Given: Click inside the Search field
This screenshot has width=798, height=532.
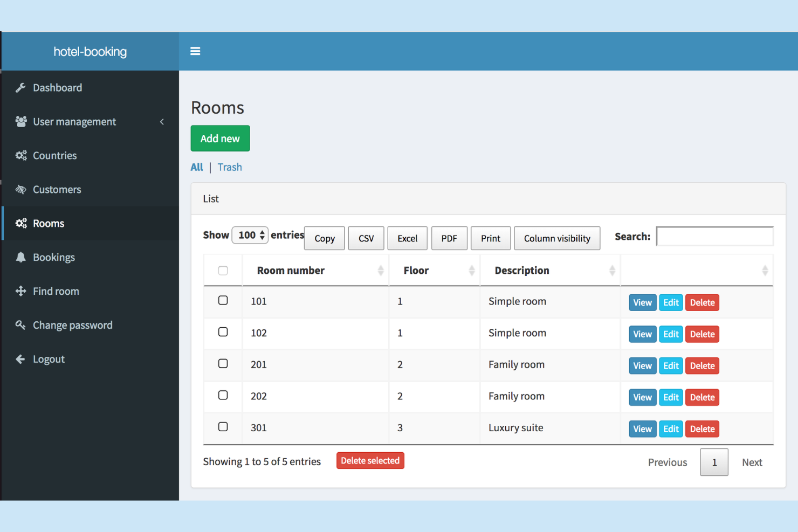Looking at the screenshot, I should 714,236.
